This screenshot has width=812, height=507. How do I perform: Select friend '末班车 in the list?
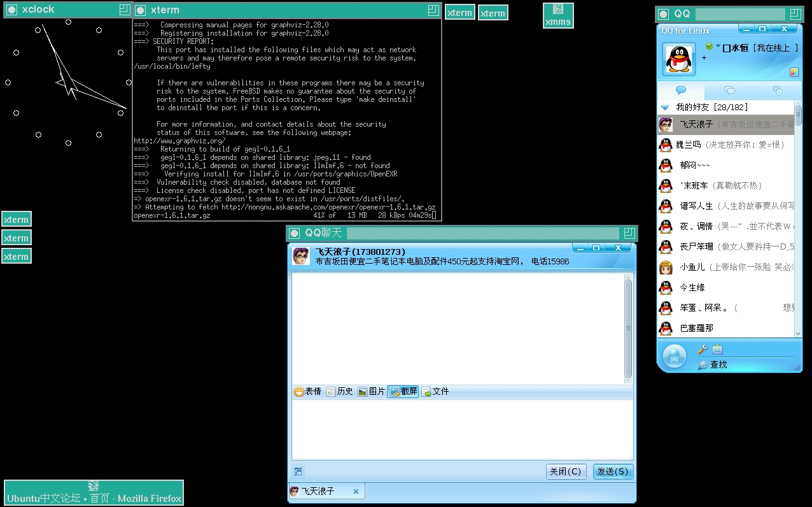pyautogui.click(x=725, y=186)
